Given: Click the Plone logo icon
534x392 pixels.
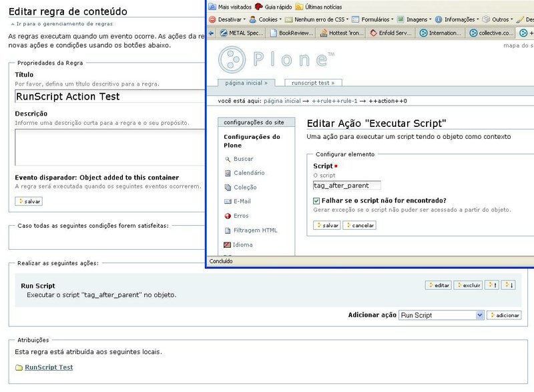Looking at the screenshot, I should (x=233, y=59).
